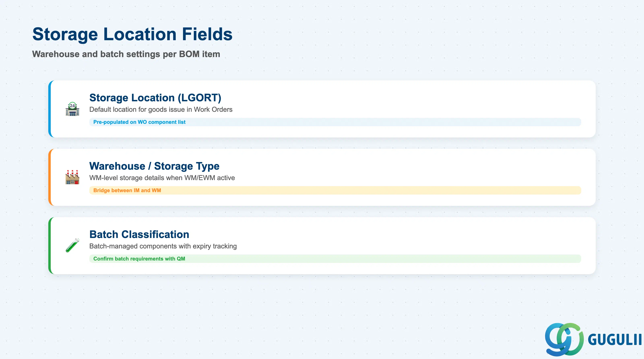Click the Gugulii logo

point(593,340)
